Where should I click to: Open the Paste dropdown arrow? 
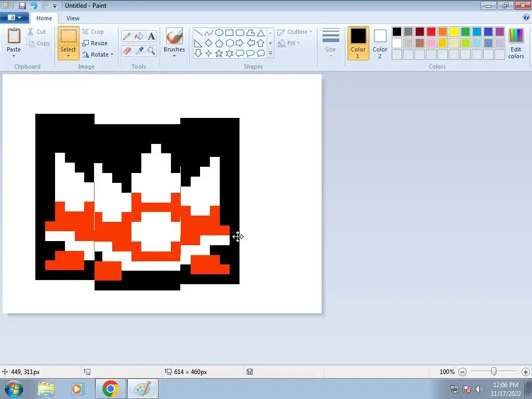[14, 56]
